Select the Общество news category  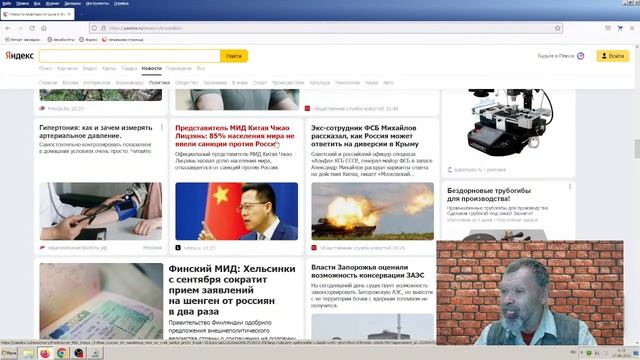pyautogui.click(x=186, y=82)
